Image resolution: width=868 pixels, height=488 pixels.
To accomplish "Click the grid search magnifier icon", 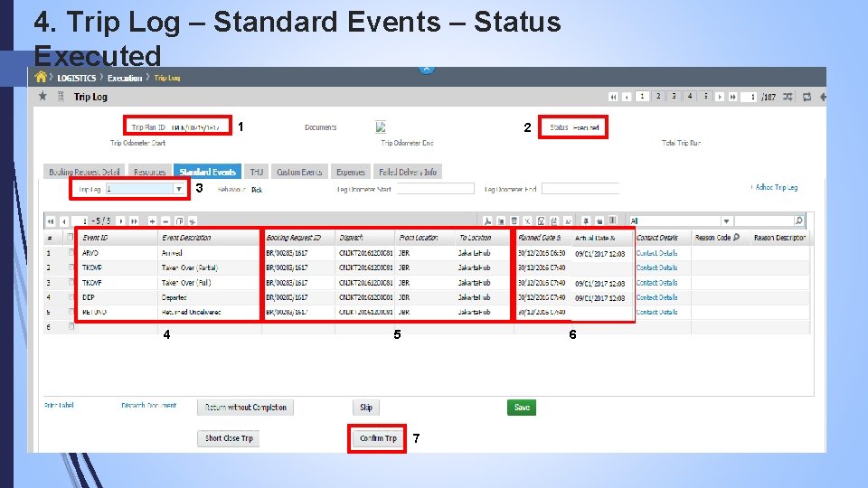I will [x=798, y=221].
